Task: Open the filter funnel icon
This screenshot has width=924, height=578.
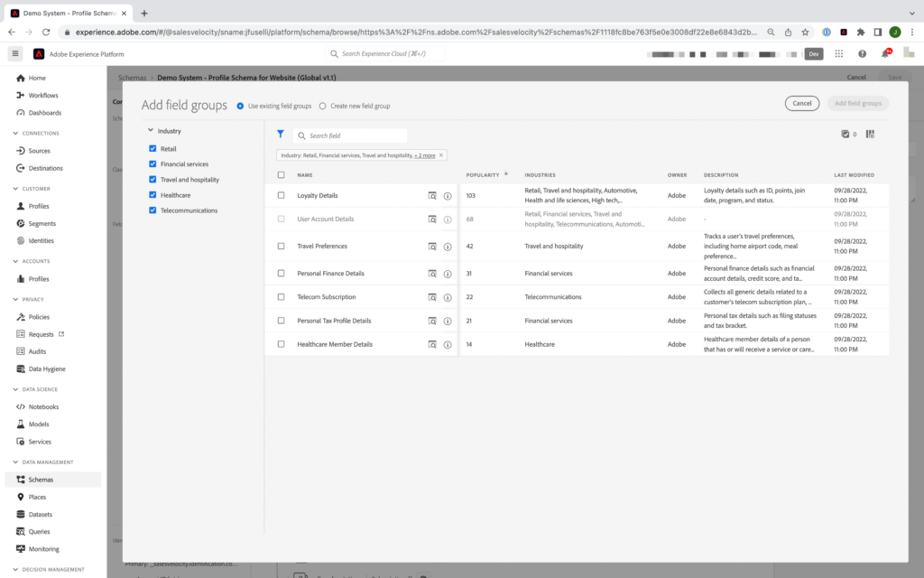Action: (x=281, y=134)
